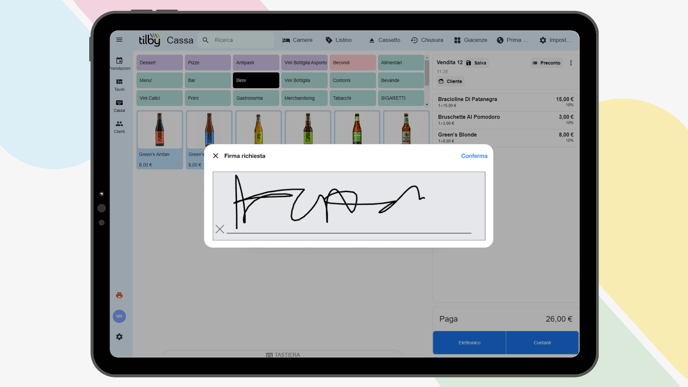Click the Contanti payment button
688x387 pixels.
[542, 343]
